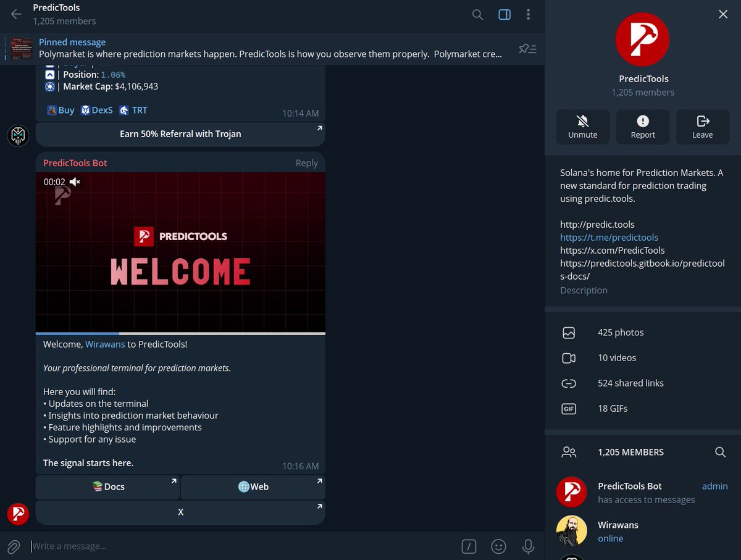Screen dimensions: 741x560
Task: Toggle the side panel view icon in header
Action: coord(504,14)
